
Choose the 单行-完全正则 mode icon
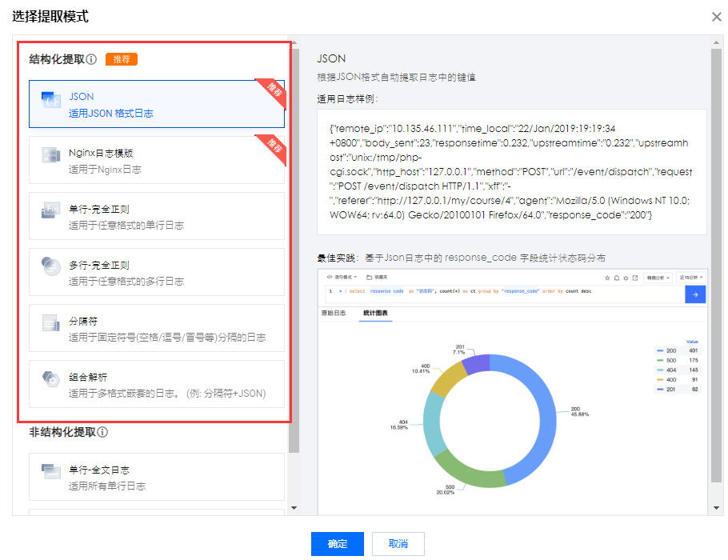50,216
